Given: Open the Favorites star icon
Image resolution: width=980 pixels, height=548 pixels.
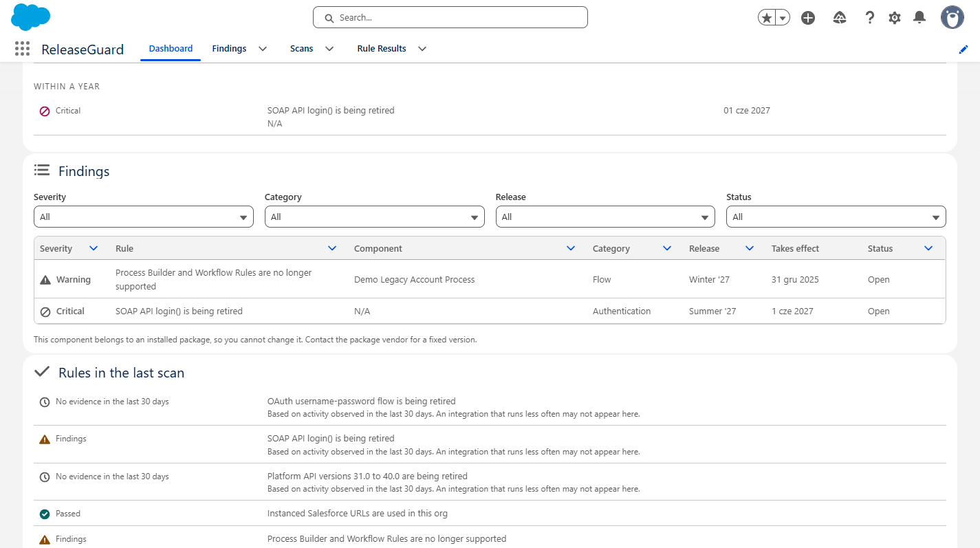Looking at the screenshot, I should coord(766,18).
